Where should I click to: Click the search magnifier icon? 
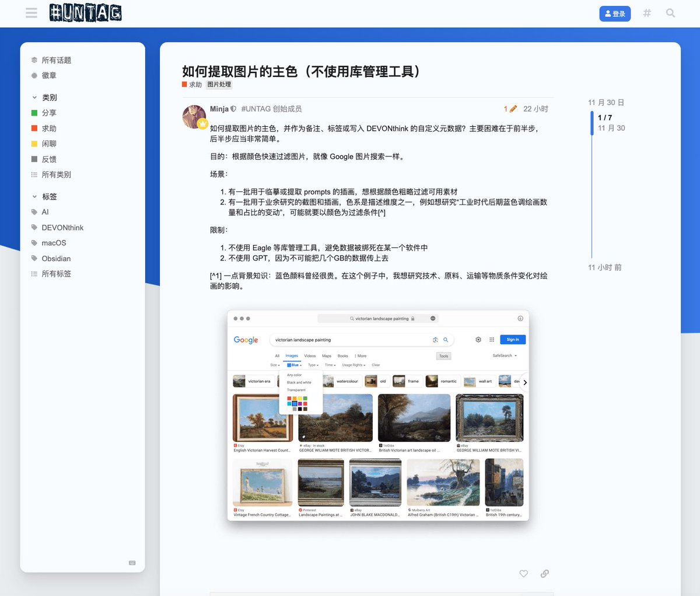(670, 13)
